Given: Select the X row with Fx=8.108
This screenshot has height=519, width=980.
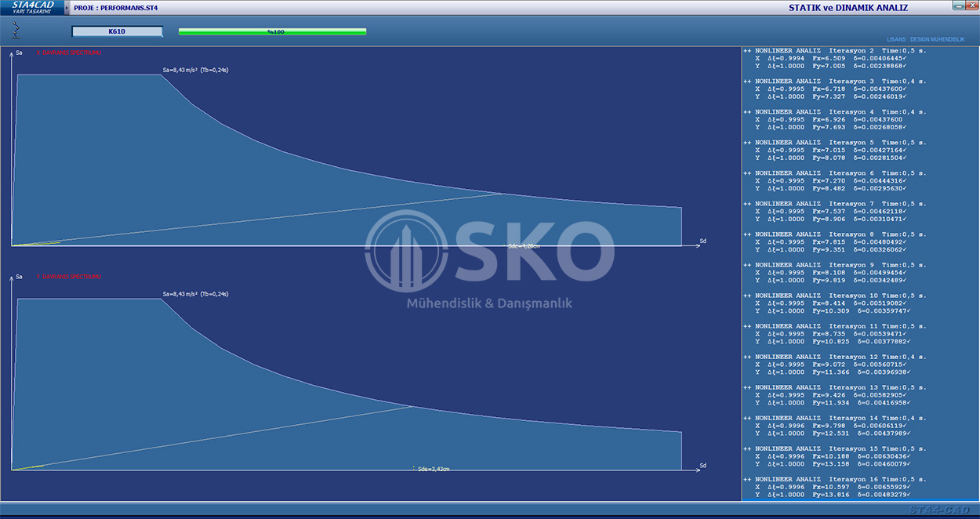Looking at the screenshot, I should pos(832,272).
